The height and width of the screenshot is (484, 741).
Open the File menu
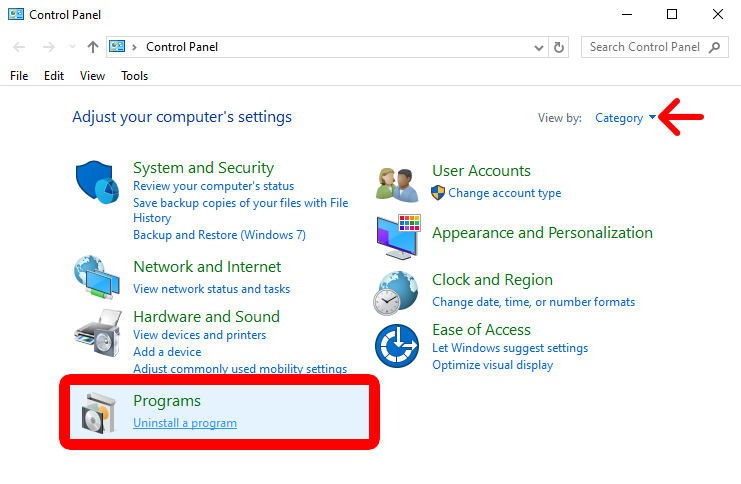(19, 76)
